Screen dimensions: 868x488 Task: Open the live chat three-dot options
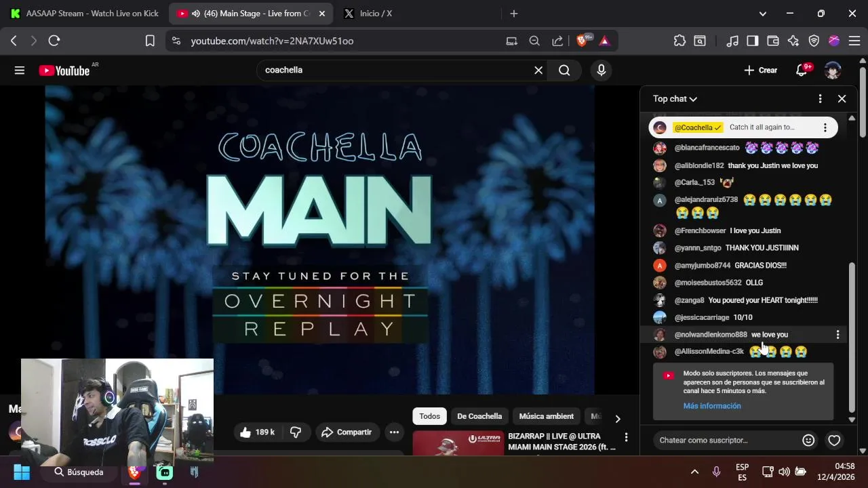tap(820, 99)
